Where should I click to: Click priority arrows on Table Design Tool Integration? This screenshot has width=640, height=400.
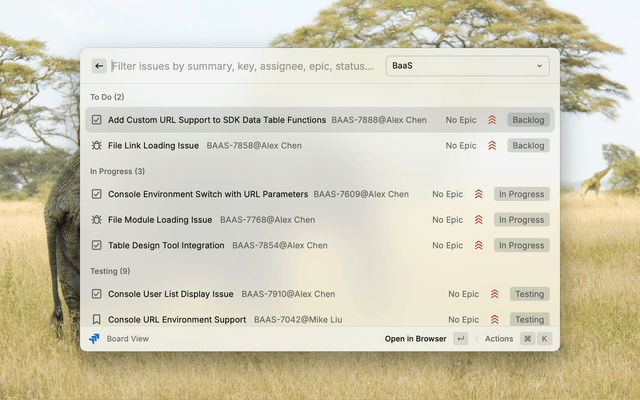point(479,245)
